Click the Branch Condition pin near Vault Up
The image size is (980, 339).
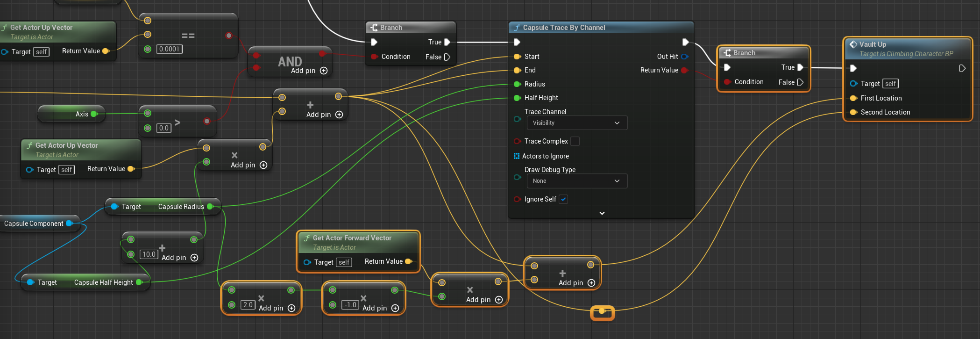coord(727,82)
